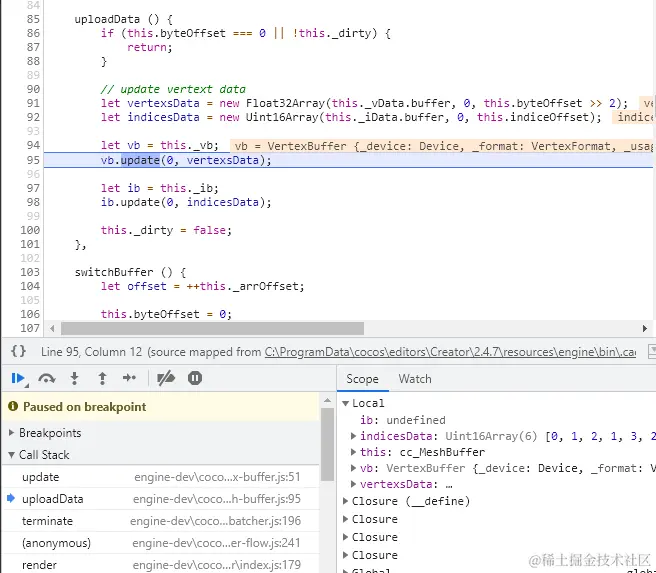656x573 pixels.
Task: Click 'Line 95, Column 12' status text
Action: coord(91,352)
